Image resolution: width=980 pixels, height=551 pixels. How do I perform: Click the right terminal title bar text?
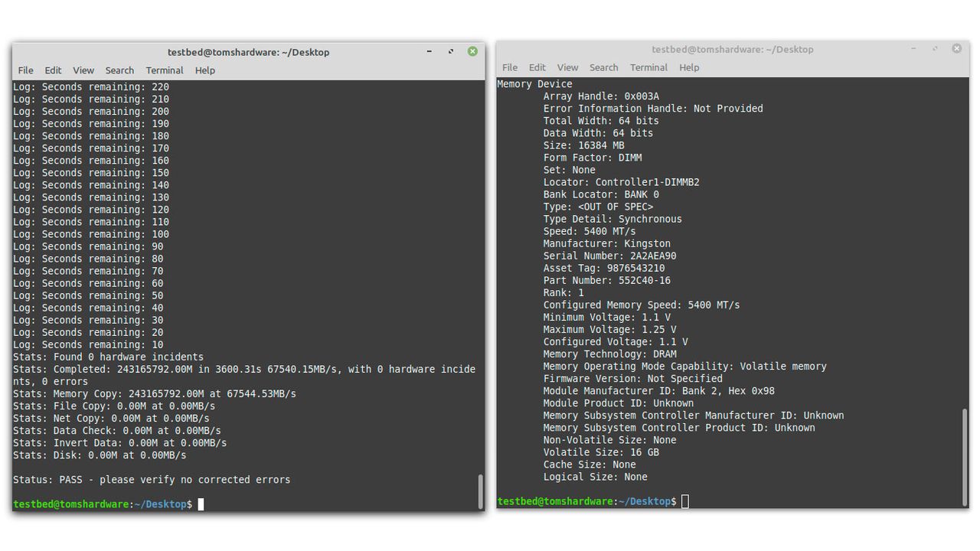tap(733, 49)
